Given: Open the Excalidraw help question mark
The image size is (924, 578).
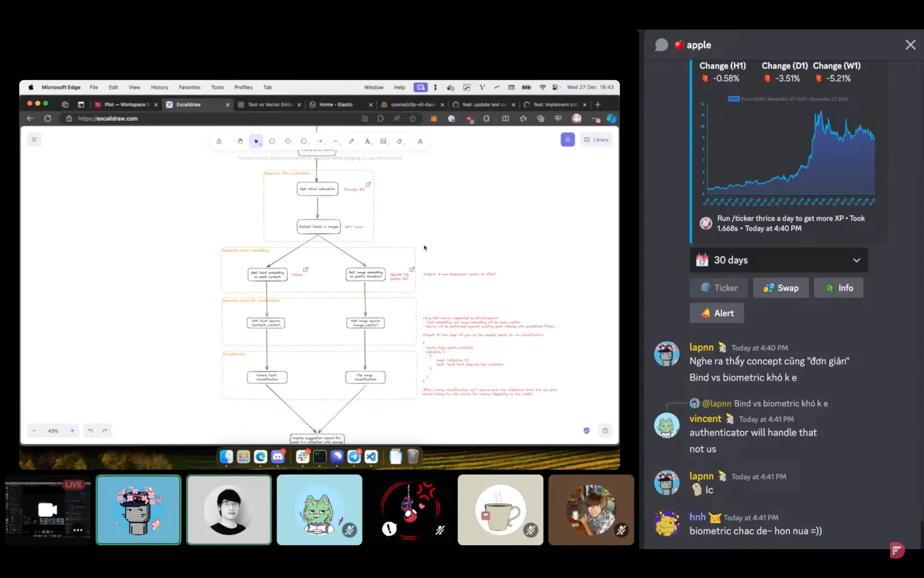Looking at the screenshot, I should 605,431.
